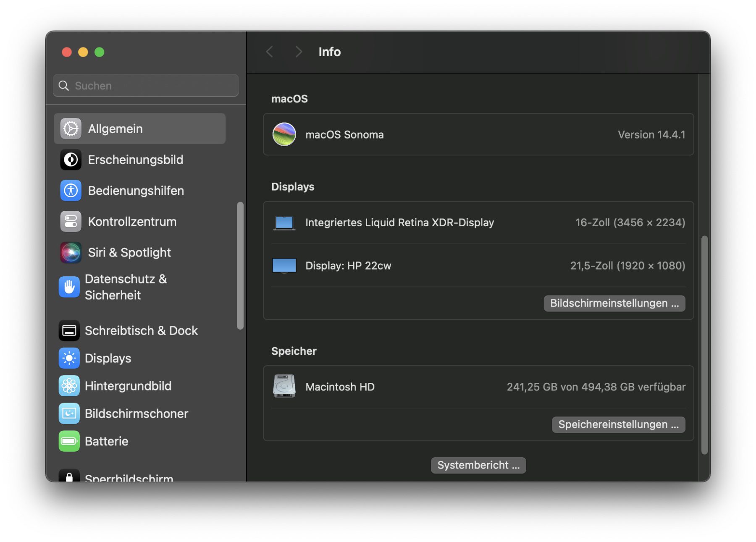Click the forward chevron arrow
This screenshot has width=756, height=542.
298,52
